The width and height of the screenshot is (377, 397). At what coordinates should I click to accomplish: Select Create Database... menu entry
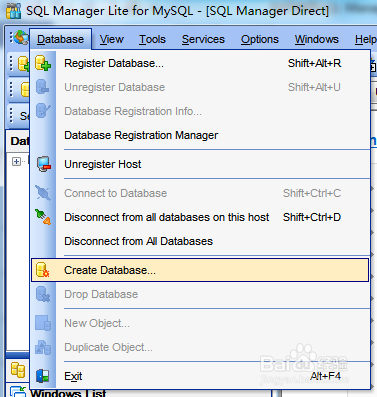pyautogui.click(x=200, y=270)
